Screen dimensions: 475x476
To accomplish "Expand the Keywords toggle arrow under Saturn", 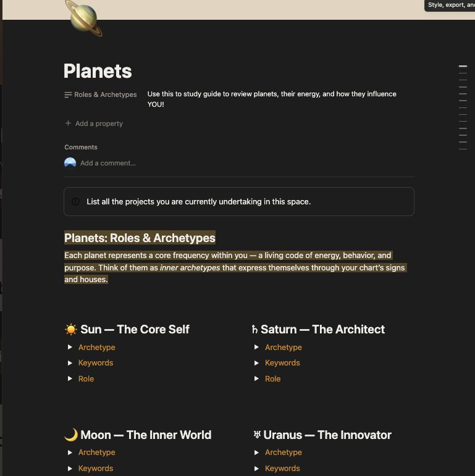I will pyautogui.click(x=257, y=363).
